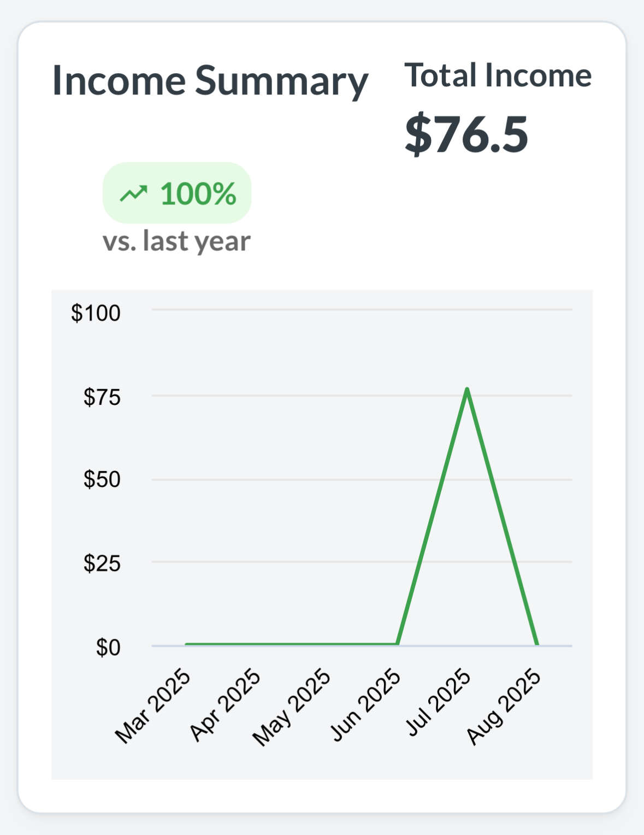
Task: Click the Jun 2025 x-axis label
Action: 365,705
